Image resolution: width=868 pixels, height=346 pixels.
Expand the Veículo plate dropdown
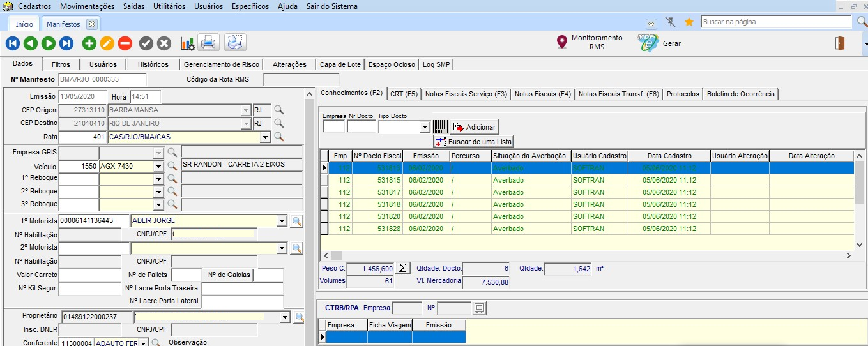tap(158, 166)
